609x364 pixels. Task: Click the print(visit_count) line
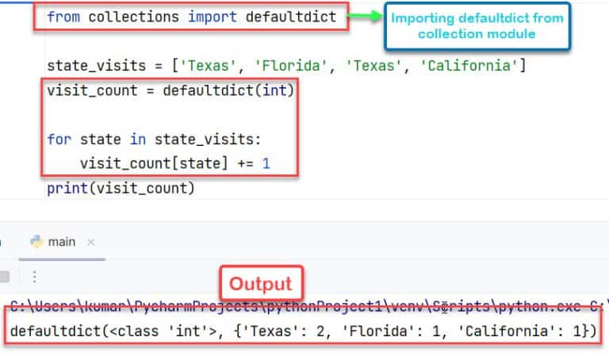[121, 189]
